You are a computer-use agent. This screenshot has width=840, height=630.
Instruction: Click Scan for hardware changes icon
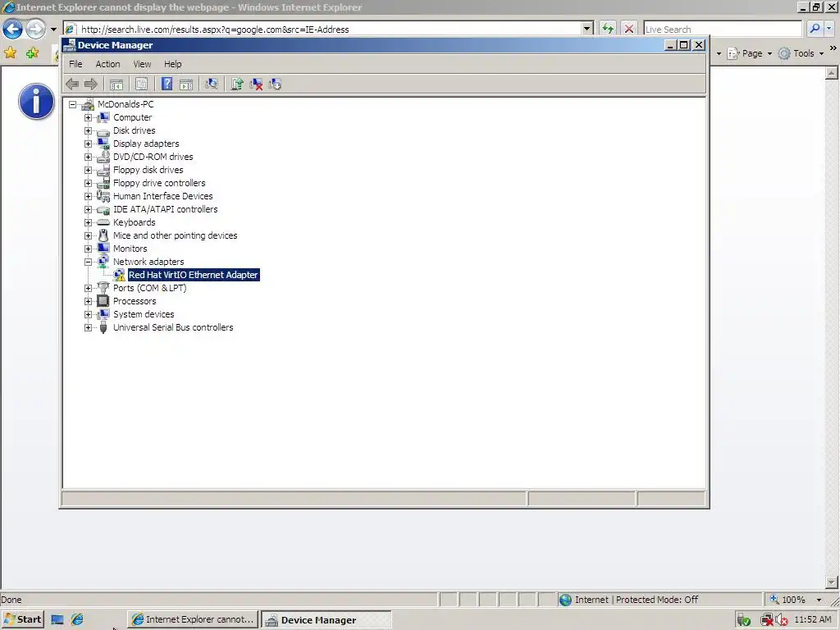pos(212,84)
